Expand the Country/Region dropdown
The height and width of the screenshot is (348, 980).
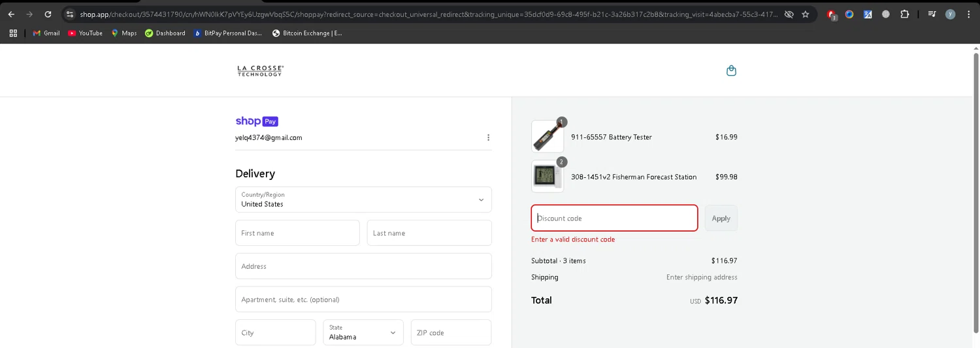coord(363,200)
